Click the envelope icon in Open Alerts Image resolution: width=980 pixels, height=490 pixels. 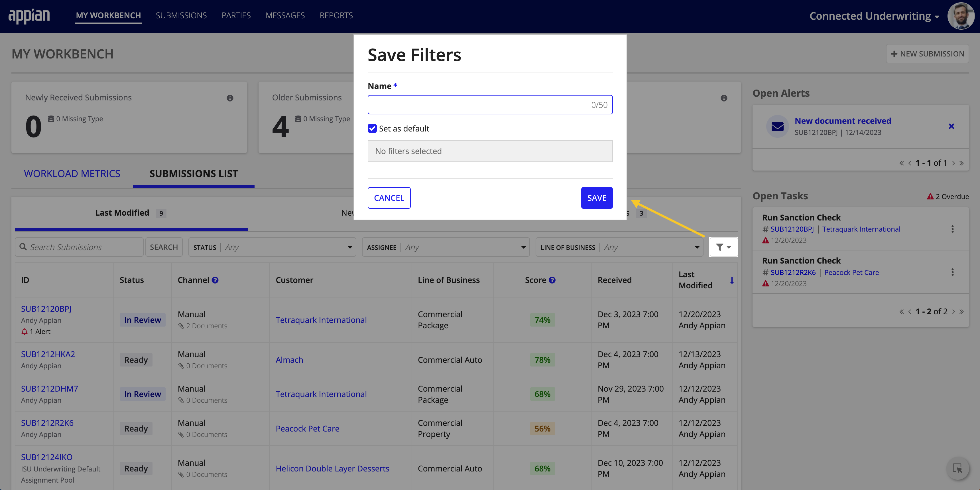click(777, 126)
